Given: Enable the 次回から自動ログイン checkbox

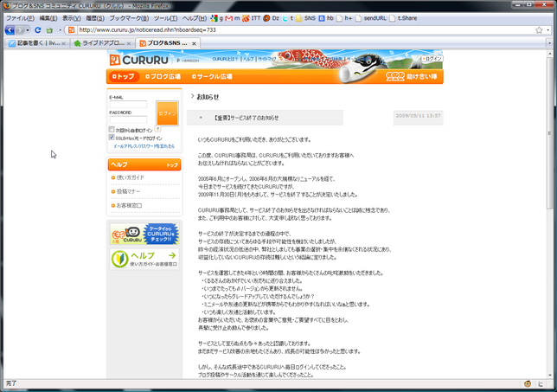Looking at the screenshot, I should click(x=112, y=129).
